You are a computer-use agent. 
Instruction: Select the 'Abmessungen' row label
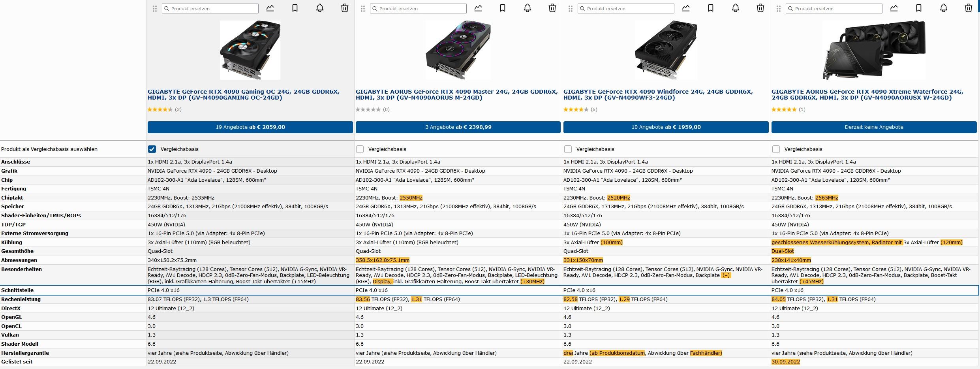19,260
